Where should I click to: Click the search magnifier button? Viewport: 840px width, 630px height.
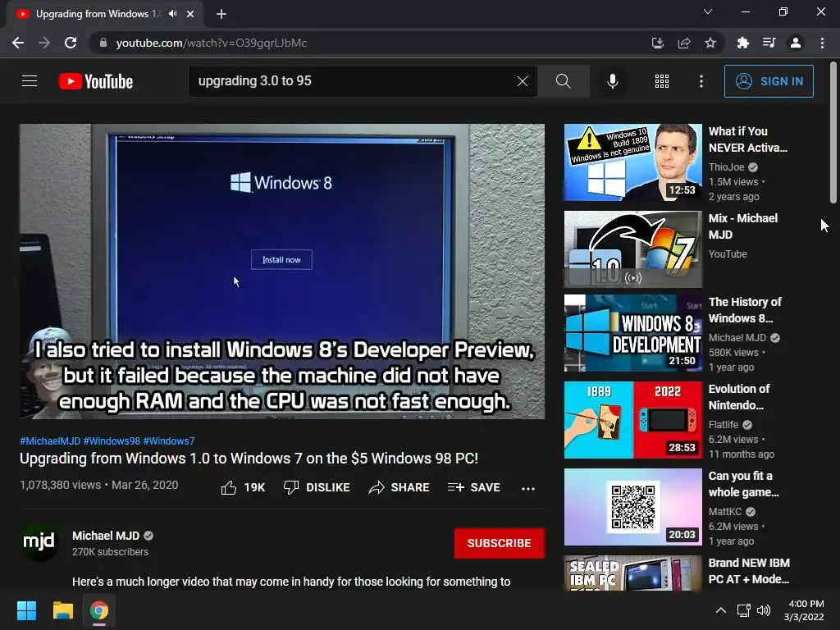[x=563, y=81]
